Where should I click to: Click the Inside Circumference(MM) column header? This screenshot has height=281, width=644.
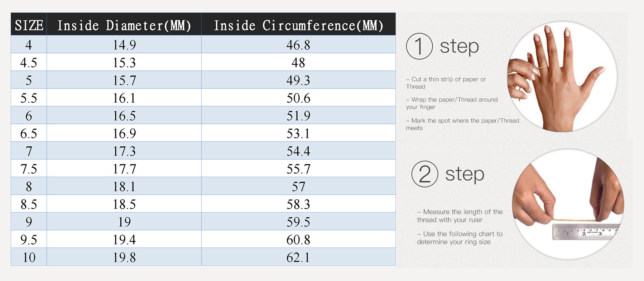pyautogui.click(x=298, y=25)
